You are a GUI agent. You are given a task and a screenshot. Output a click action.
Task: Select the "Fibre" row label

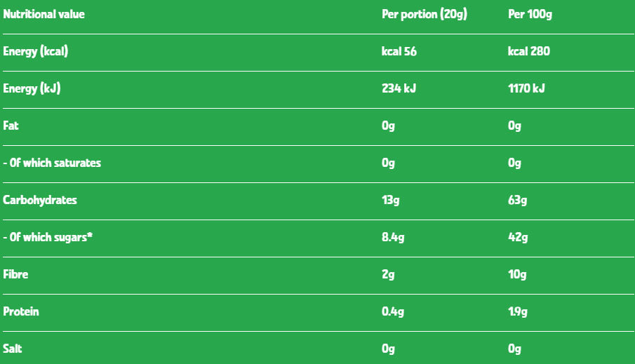[x=16, y=274]
